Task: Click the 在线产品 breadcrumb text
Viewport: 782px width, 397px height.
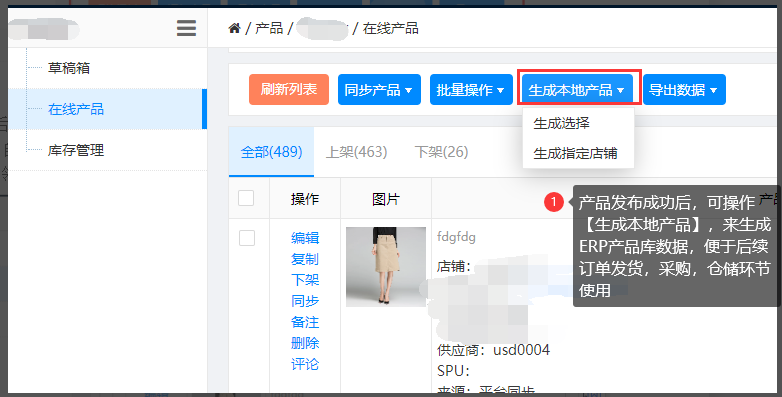Action: coord(391,28)
